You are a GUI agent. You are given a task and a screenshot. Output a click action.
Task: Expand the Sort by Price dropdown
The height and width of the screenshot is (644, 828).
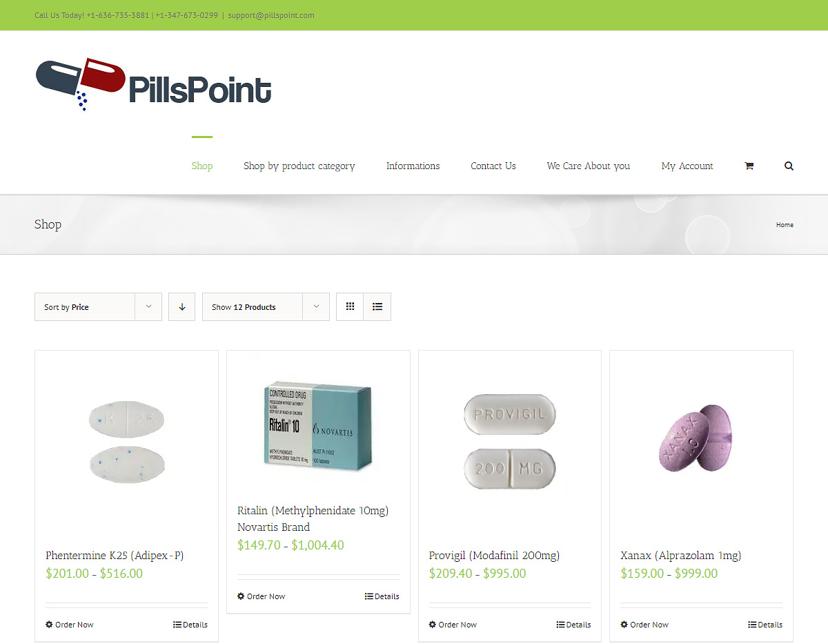pos(98,306)
